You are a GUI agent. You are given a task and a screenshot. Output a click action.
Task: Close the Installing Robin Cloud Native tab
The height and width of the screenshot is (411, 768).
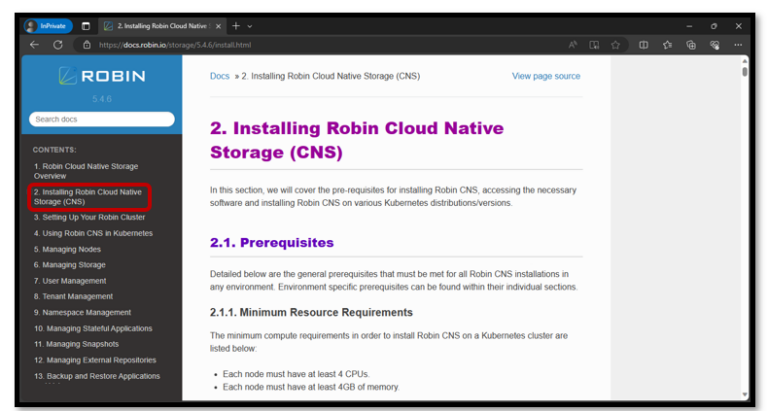[218, 26]
